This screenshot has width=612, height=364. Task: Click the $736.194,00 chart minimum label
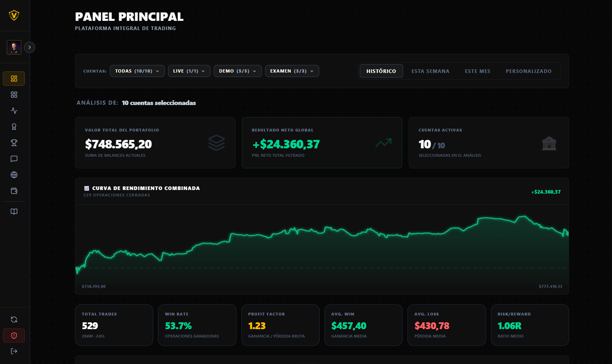click(x=94, y=287)
